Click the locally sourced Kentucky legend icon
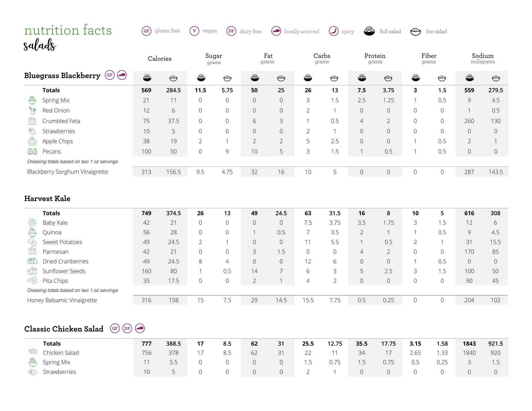Image resolution: width=532 pixels, height=411 pixels. pos(276,31)
